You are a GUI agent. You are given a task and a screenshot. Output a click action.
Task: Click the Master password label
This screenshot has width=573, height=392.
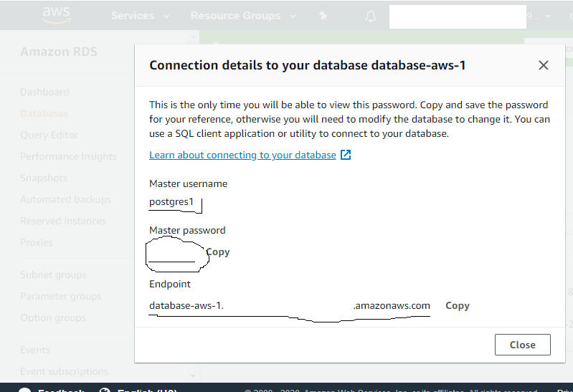[187, 231]
